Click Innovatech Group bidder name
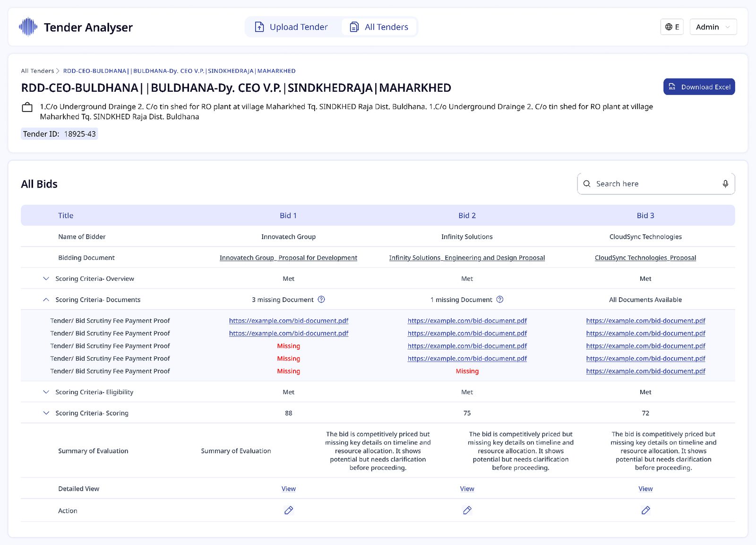The height and width of the screenshot is (545, 756). 288,236
